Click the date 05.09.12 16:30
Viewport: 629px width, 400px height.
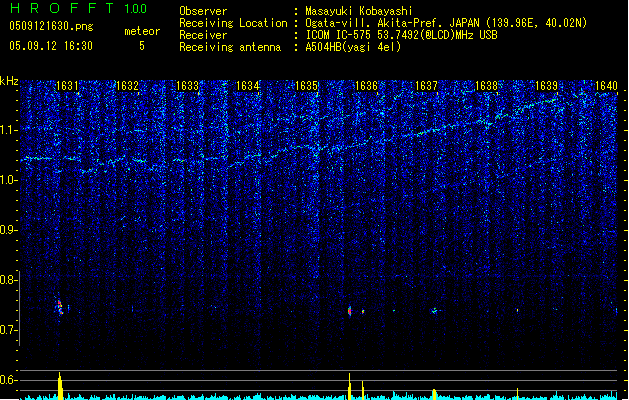tap(51, 46)
